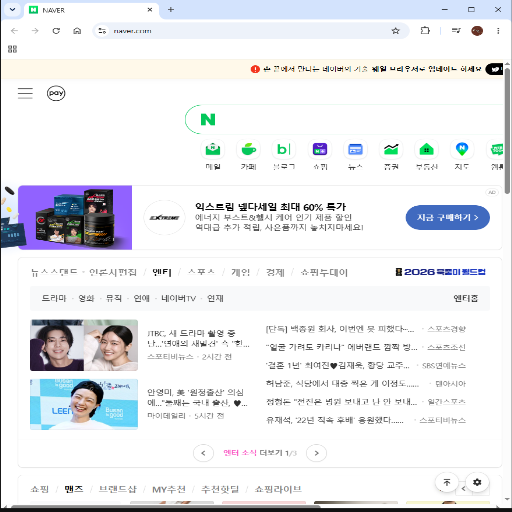Open the Naver Cafe (카페) cup icon

(x=249, y=149)
